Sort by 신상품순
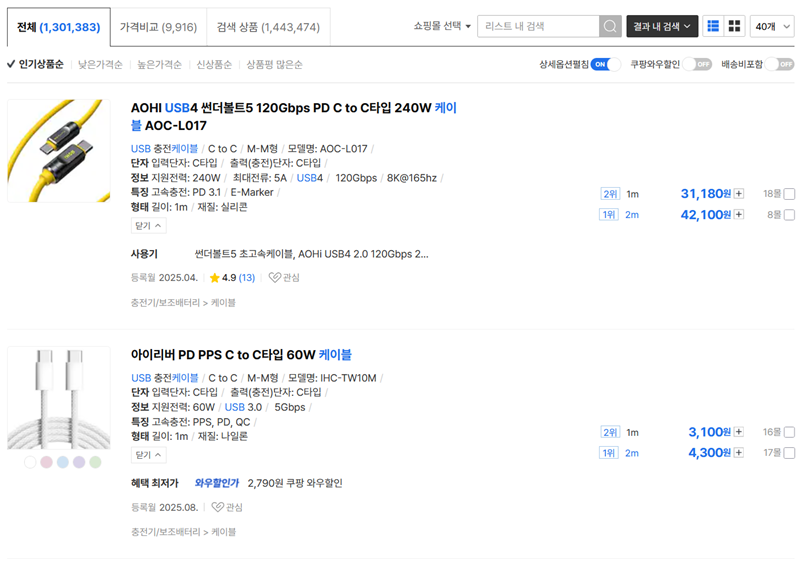Viewport: 800px width, 566px height. tap(214, 65)
